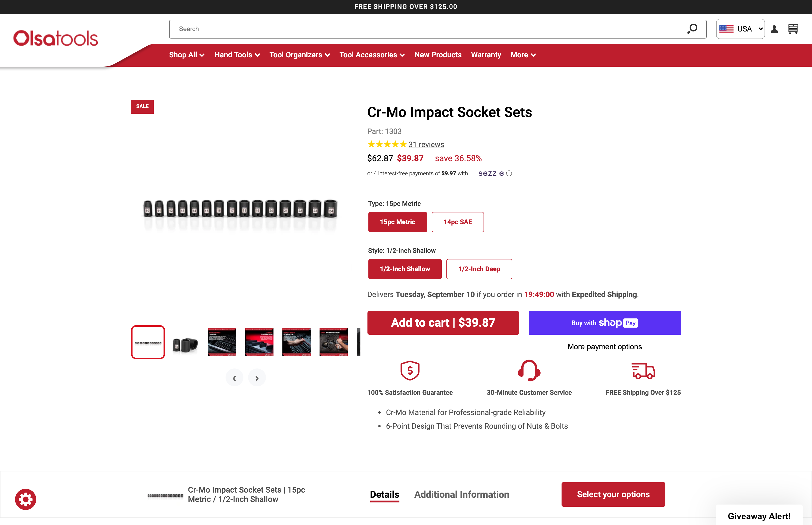Advance the image carousel with the right arrow

point(257,377)
